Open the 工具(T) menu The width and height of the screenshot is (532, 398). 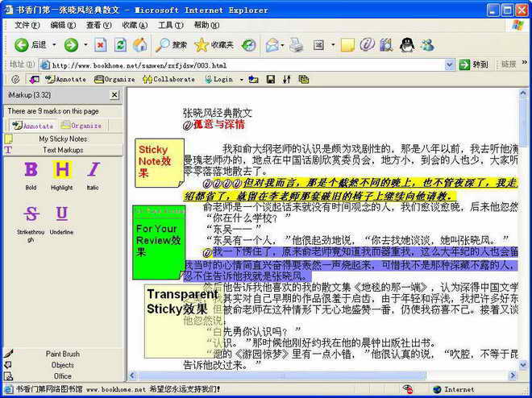(170, 25)
